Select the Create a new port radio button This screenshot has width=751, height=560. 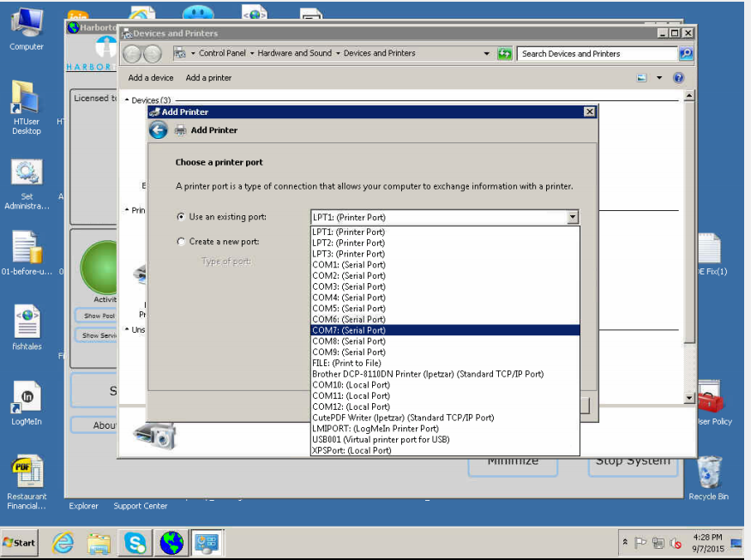tap(179, 241)
